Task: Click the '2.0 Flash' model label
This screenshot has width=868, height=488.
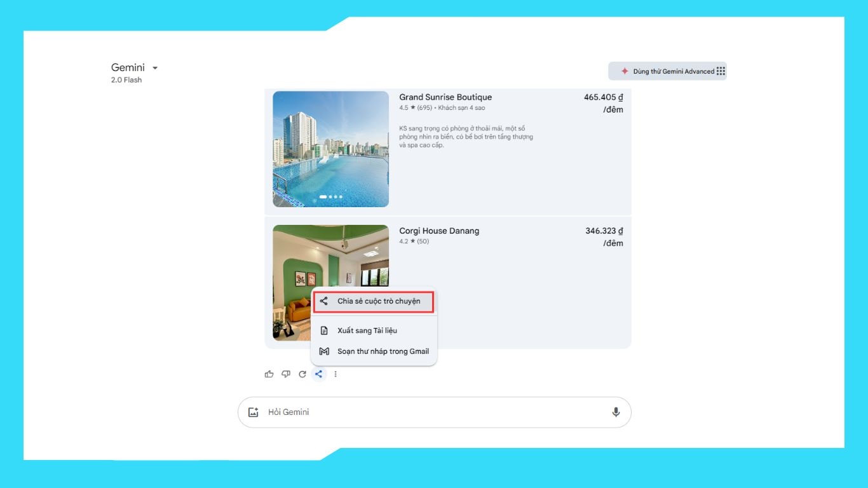Action: pos(126,80)
